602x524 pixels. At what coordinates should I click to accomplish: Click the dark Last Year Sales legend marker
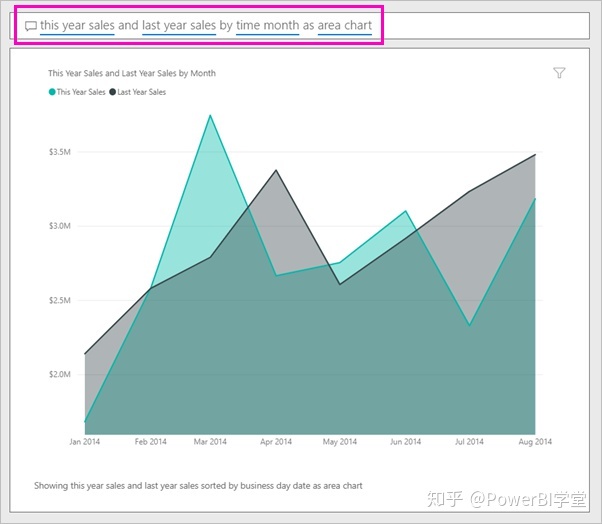coord(112,92)
